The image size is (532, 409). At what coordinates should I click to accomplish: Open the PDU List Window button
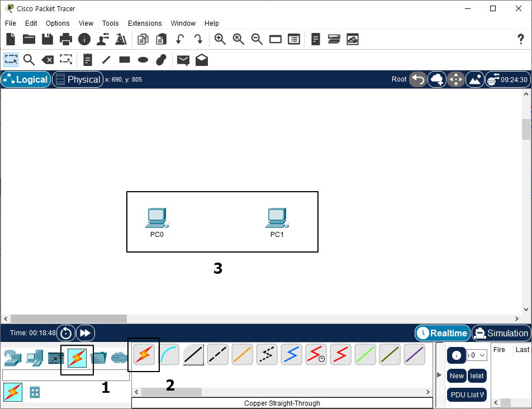[467, 395]
